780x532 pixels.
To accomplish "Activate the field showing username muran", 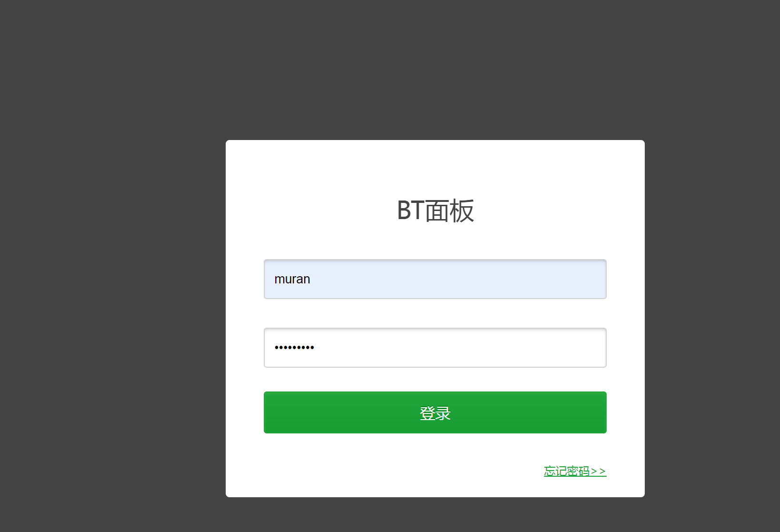I will click(x=435, y=279).
